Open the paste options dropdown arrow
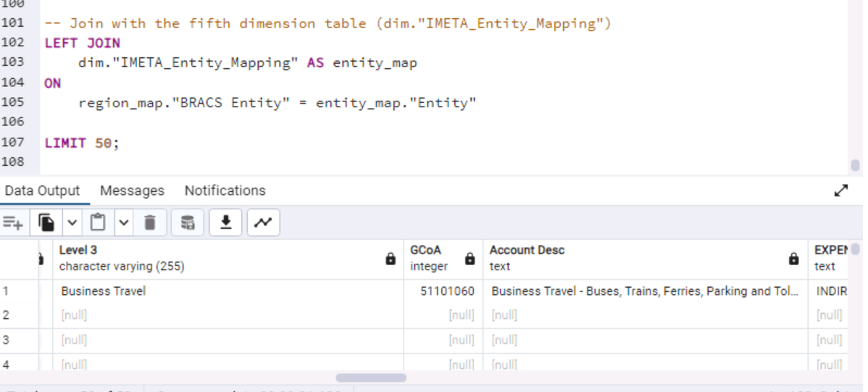This screenshot has height=392, width=868. coord(122,222)
